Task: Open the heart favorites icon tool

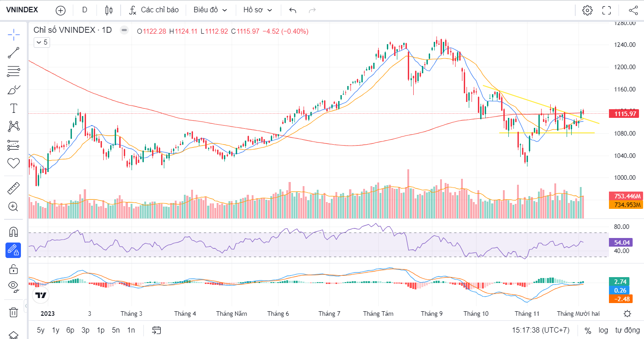Action: [14, 163]
